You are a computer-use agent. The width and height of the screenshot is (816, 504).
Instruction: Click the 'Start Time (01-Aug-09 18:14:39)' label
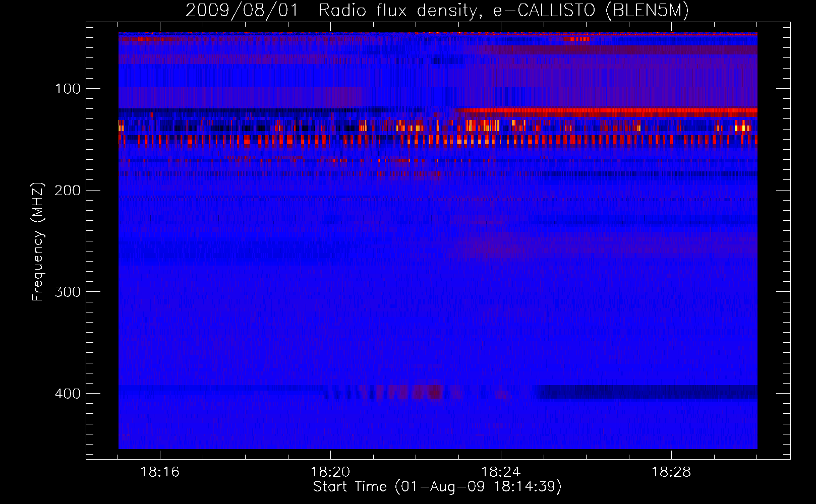click(437, 487)
